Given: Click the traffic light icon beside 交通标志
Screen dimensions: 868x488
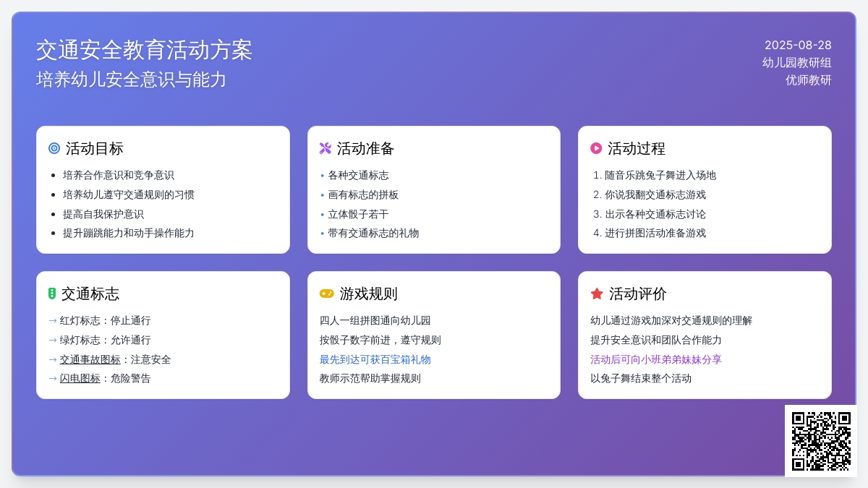Looking at the screenshot, I should click(x=52, y=294).
